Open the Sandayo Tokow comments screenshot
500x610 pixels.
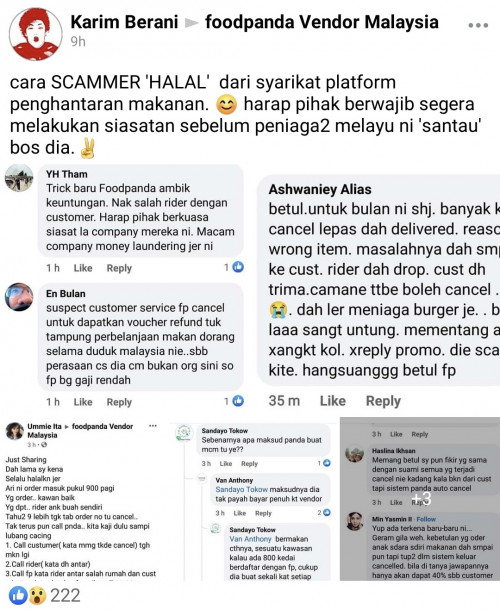254,501
